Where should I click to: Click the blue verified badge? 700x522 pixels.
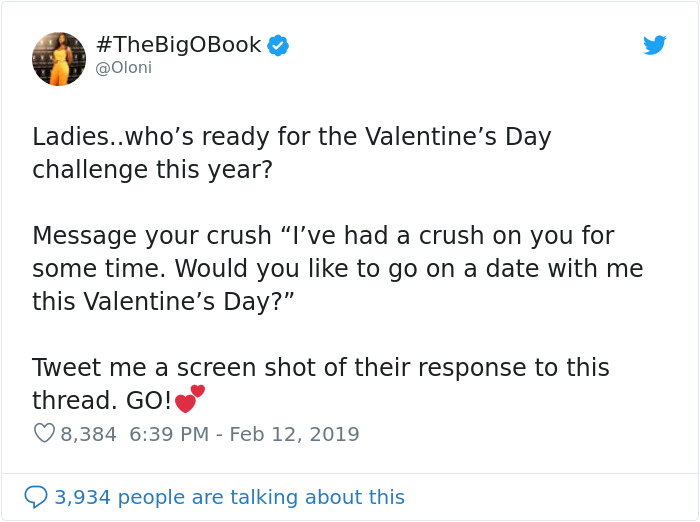click(278, 45)
